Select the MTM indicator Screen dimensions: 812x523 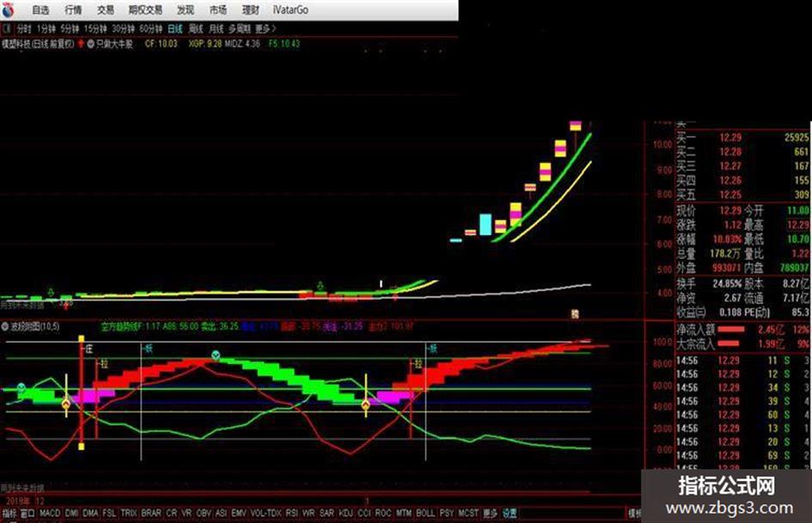[403, 514]
